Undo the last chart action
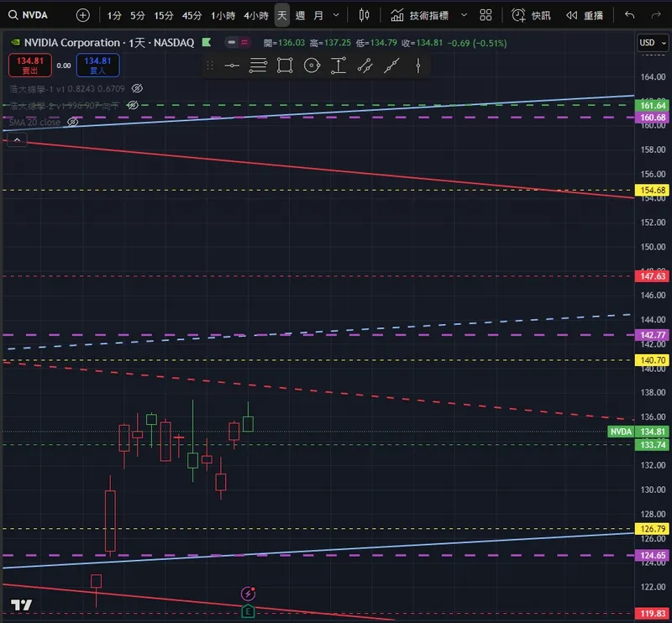Image resolution: width=672 pixels, height=623 pixels. coord(629,15)
